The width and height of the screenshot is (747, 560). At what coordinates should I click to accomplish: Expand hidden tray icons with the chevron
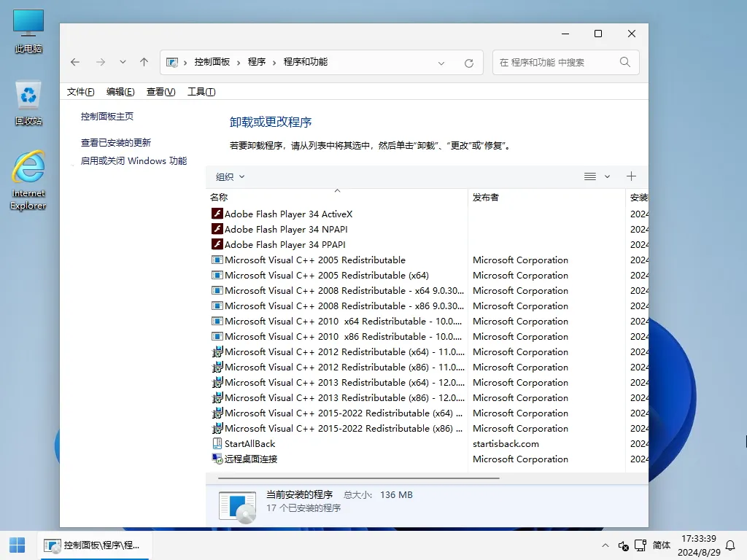[605, 545]
